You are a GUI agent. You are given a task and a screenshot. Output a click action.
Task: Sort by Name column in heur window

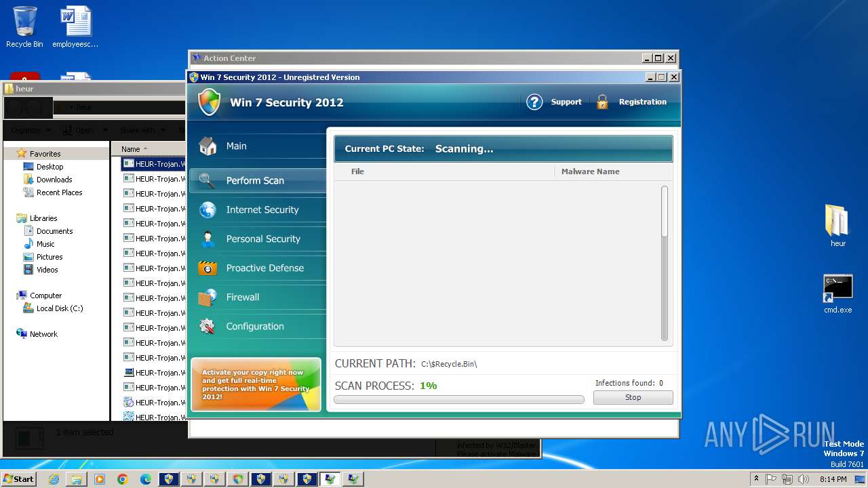click(x=130, y=149)
